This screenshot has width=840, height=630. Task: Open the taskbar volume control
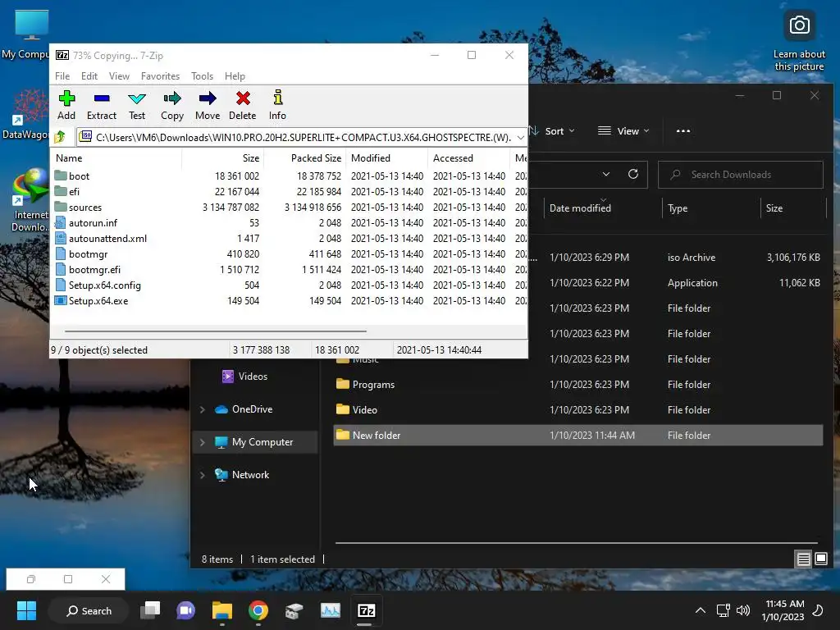tap(743, 610)
